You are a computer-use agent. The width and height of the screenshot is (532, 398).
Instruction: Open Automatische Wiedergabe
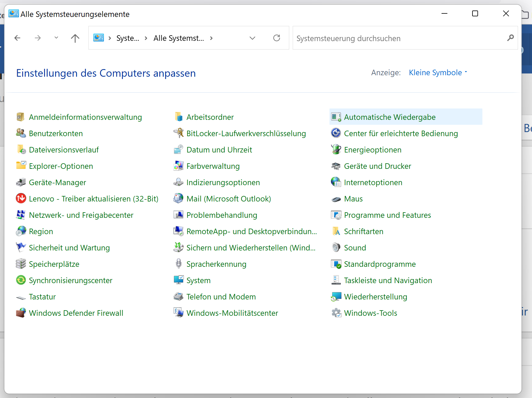pos(406,117)
